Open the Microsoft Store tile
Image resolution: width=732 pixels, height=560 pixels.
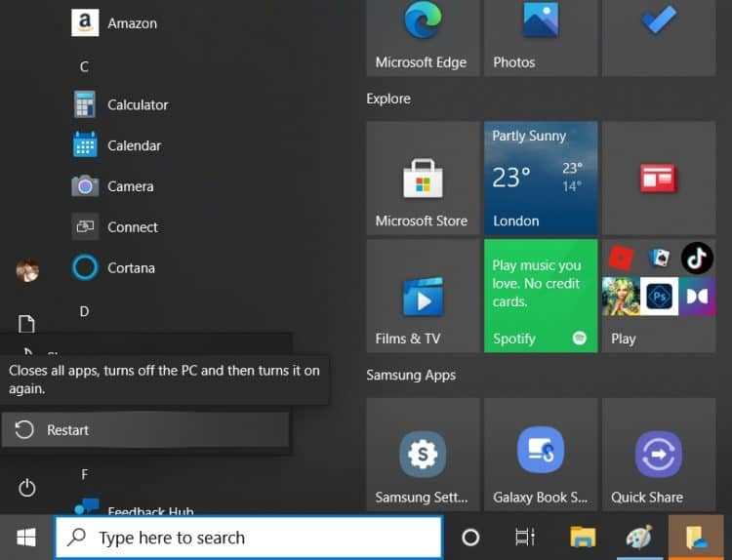pyautogui.click(x=423, y=178)
